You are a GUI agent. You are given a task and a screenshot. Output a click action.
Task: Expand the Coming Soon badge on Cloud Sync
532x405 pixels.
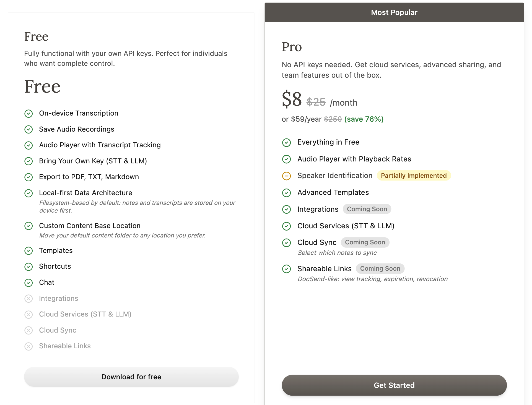(365, 242)
